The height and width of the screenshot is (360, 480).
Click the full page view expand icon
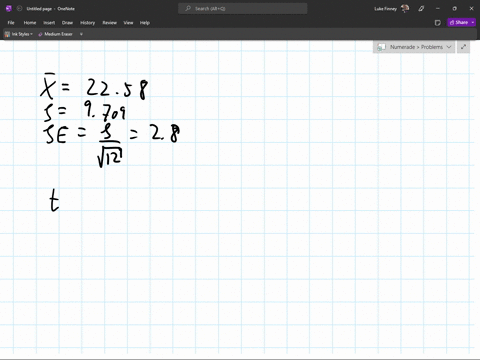[463, 47]
